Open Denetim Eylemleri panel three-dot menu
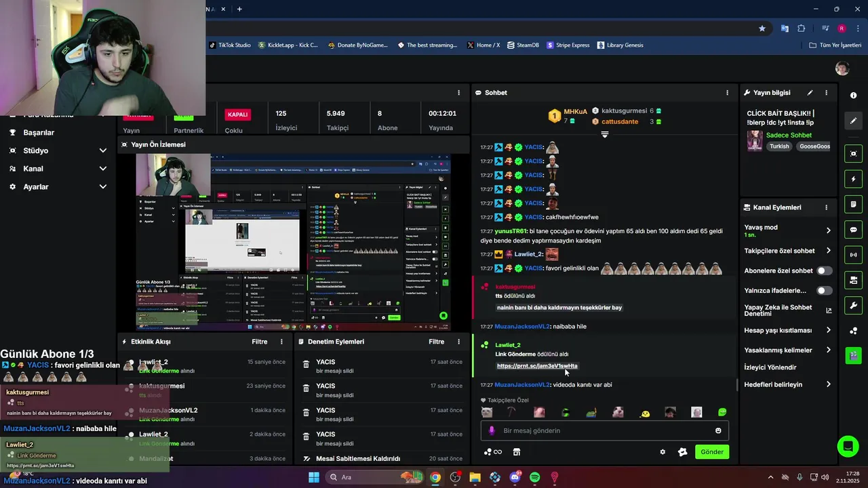This screenshot has width=868, height=488. [459, 342]
